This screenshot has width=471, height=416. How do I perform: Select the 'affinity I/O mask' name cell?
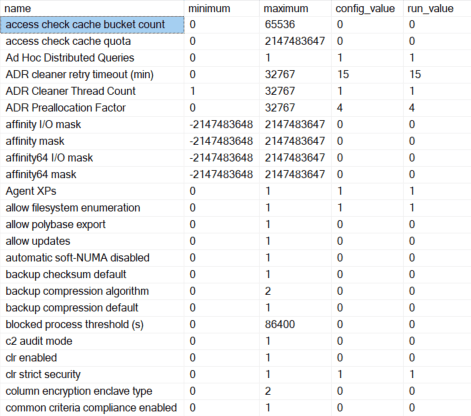pyautogui.click(x=92, y=125)
